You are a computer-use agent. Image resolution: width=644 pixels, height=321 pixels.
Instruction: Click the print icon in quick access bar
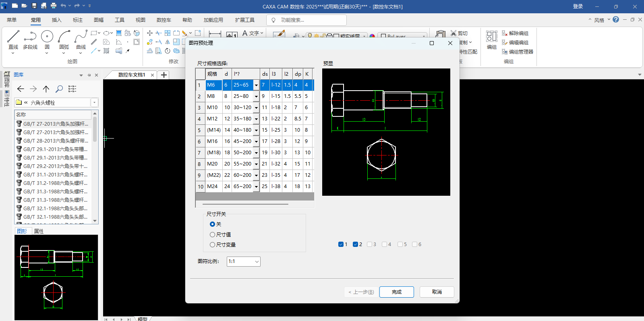(54, 6)
